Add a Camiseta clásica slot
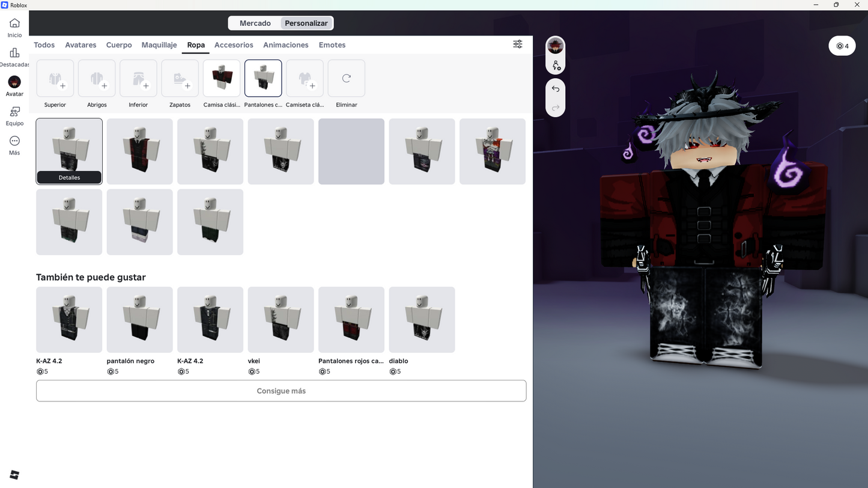The width and height of the screenshot is (868, 488). tap(305, 78)
